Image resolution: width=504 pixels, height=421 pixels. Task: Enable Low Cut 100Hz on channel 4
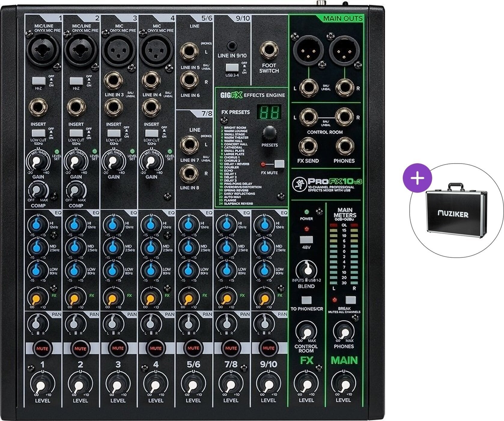(x=151, y=133)
